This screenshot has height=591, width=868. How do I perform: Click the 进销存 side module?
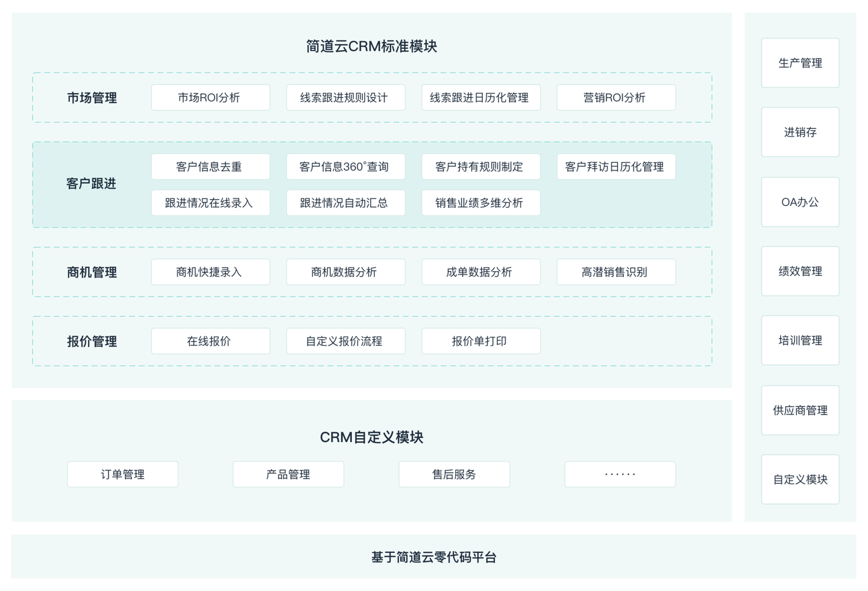[x=800, y=133]
